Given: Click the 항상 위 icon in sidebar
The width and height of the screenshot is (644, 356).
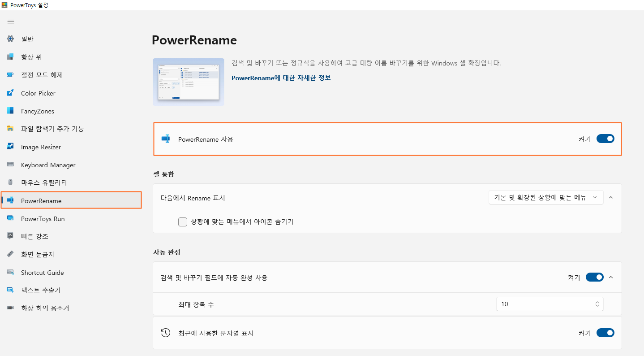Looking at the screenshot, I should [10, 57].
